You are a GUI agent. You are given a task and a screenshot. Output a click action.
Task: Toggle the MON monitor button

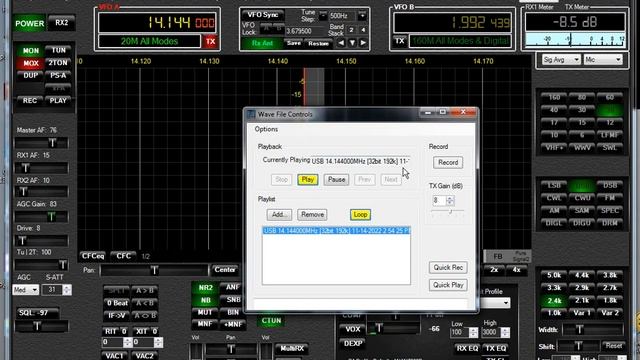31,51
